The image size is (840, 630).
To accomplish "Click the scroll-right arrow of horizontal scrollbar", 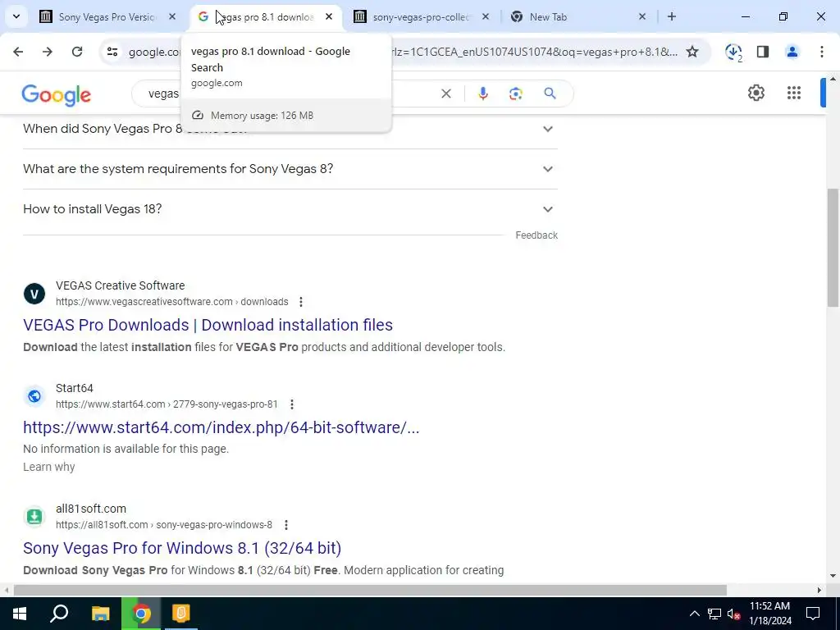I will (x=819, y=590).
